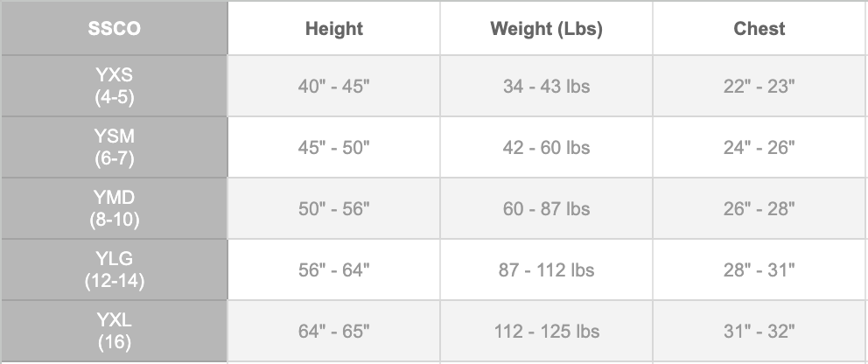The width and height of the screenshot is (868, 364).
Task: Select the YXL (16) size label
Action: pos(114,331)
